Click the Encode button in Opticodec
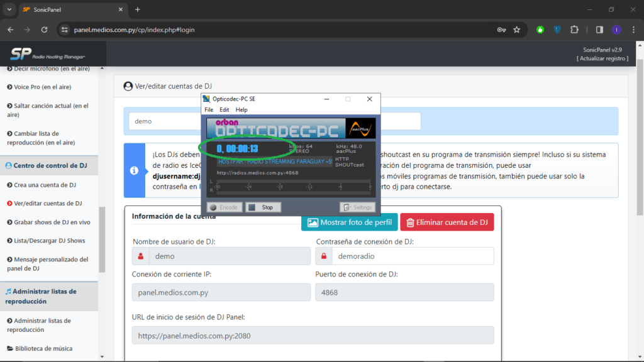Image resolution: width=644 pixels, height=362 pixels. point(225,207)
